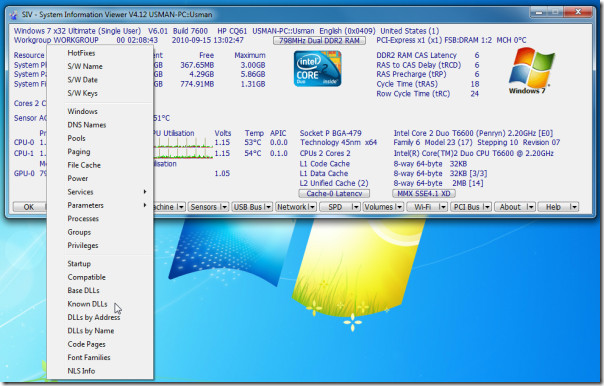Click the About button
Viewport: 604px width, 386px height.
(510, 207)
